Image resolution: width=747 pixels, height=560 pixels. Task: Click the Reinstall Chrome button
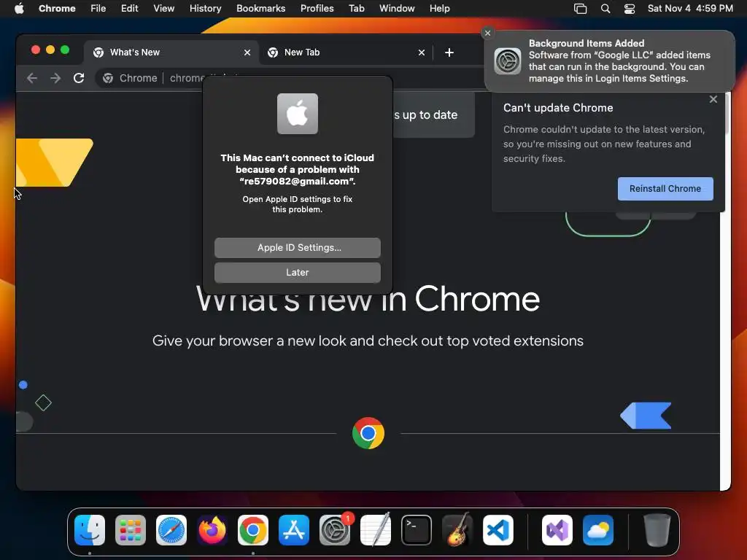pos(665,189)
